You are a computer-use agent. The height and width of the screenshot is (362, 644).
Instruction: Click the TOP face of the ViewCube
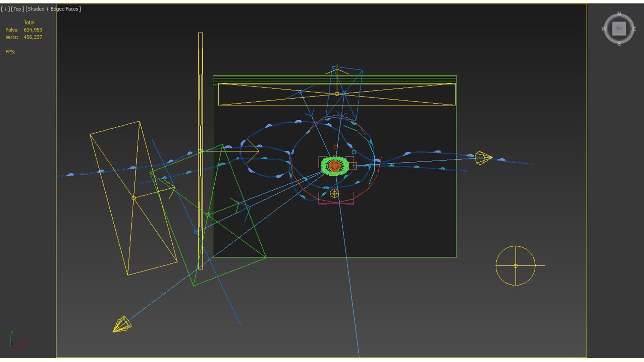point(619,29)
